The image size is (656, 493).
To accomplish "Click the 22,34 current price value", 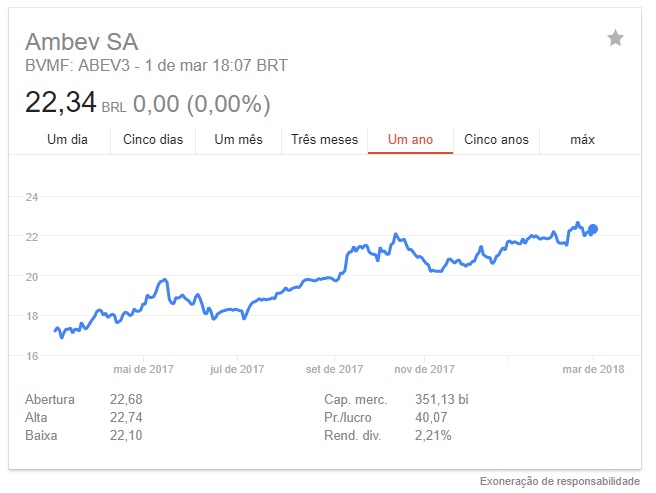I will (61, 103).
